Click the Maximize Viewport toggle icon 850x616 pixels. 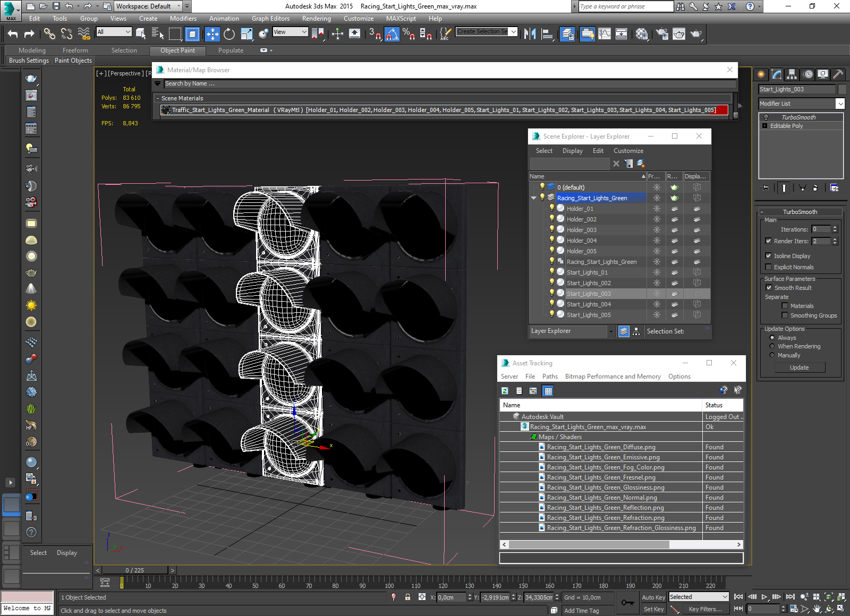pos(841,608)
